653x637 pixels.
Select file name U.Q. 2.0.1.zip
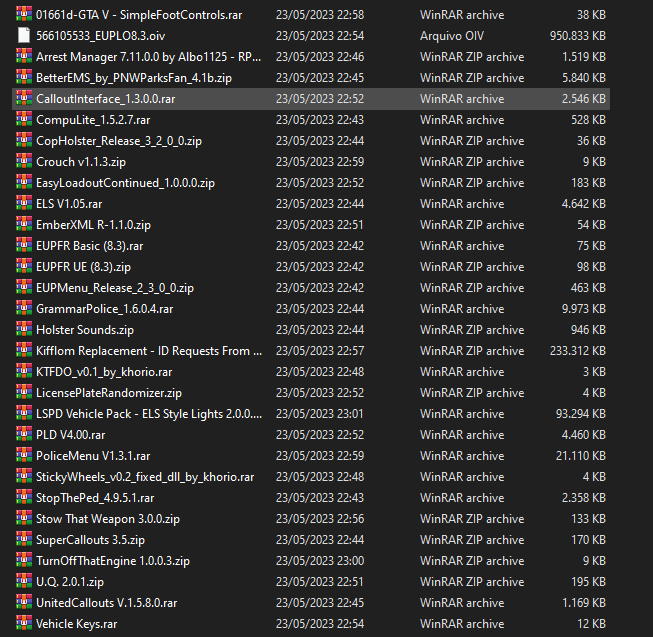pyautogui.click(x=70, y=582)
